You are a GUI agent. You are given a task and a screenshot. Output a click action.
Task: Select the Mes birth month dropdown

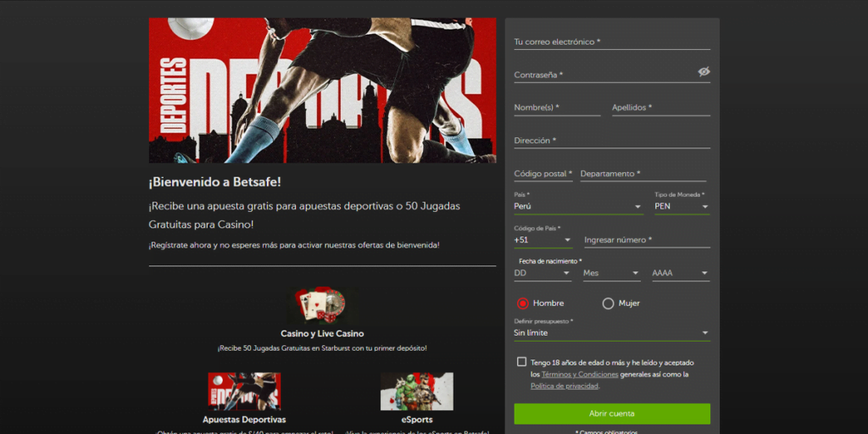click(x=611, y=273)
